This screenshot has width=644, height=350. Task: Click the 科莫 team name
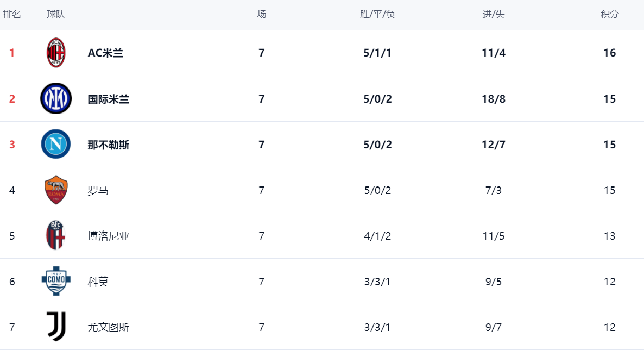(x=98, y=282)
